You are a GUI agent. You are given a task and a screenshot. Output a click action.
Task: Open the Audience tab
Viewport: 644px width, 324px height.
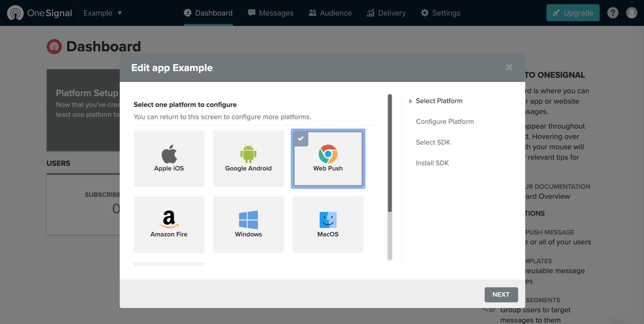[330, 13]
